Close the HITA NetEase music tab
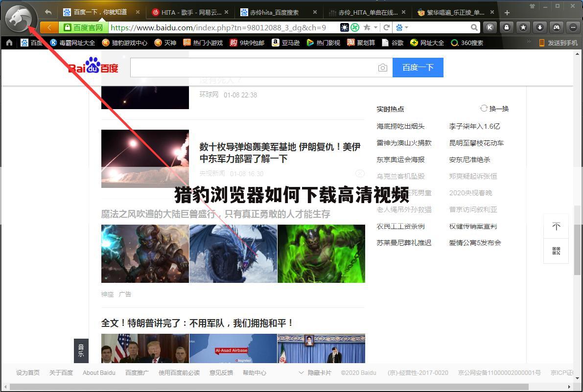The height and width of the screenshot is (392, 583). 227,12
